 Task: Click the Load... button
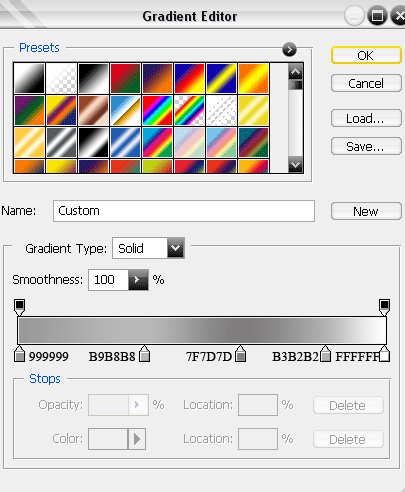coord(366,118)
